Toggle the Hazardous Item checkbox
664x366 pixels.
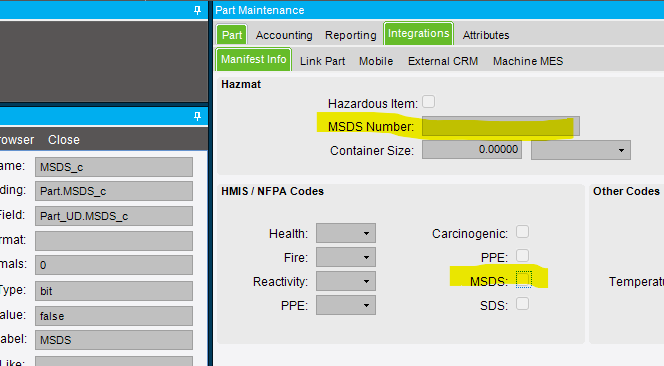click(x=429, y=102)
